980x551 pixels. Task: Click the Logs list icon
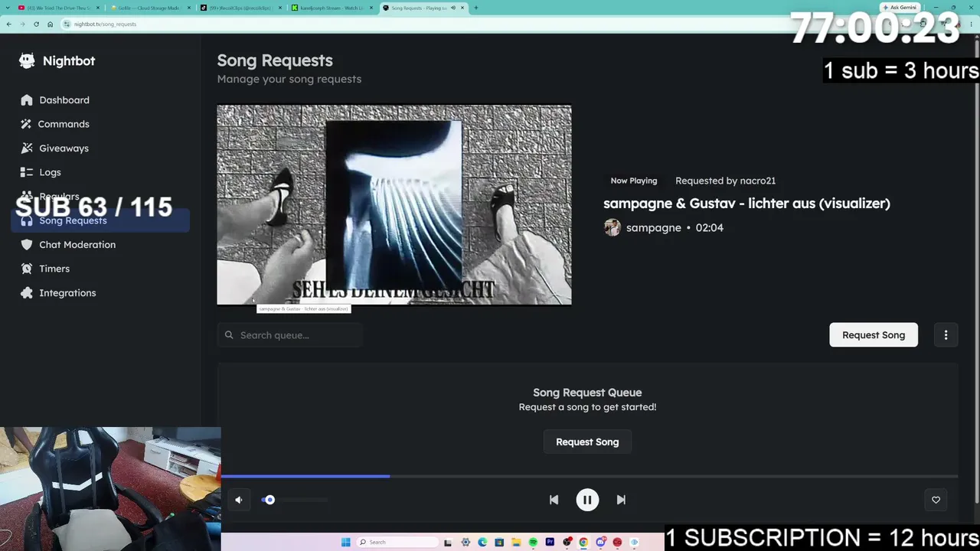(27, 172)
